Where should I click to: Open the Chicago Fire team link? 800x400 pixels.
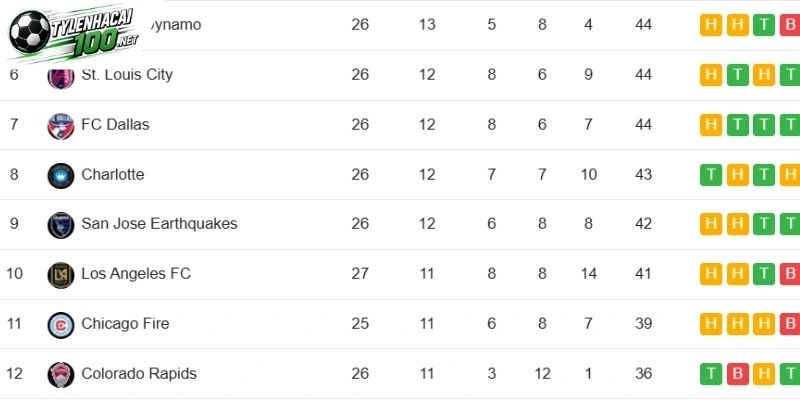(x=125, y=323)
